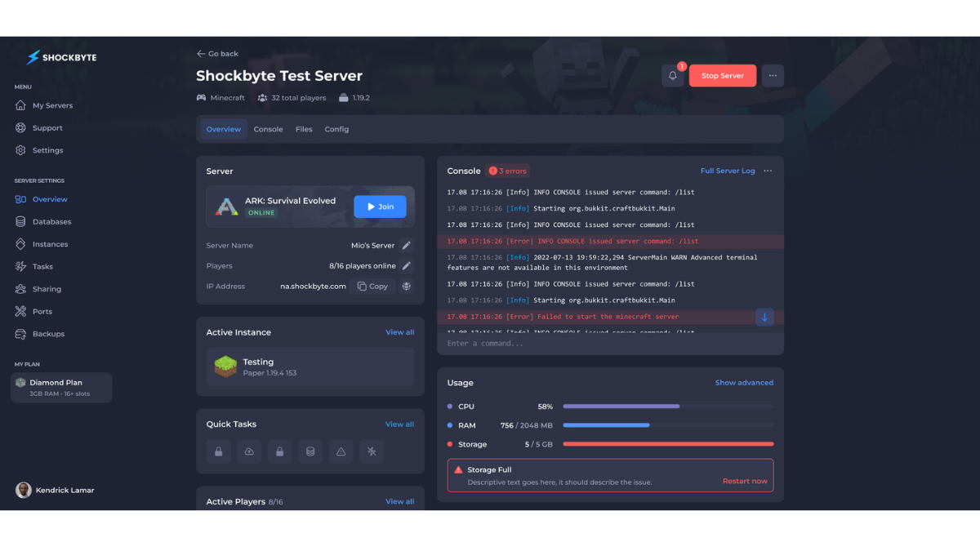View all active instances
This screenshot has height=547, width=980.
click(x=399, y=332)
